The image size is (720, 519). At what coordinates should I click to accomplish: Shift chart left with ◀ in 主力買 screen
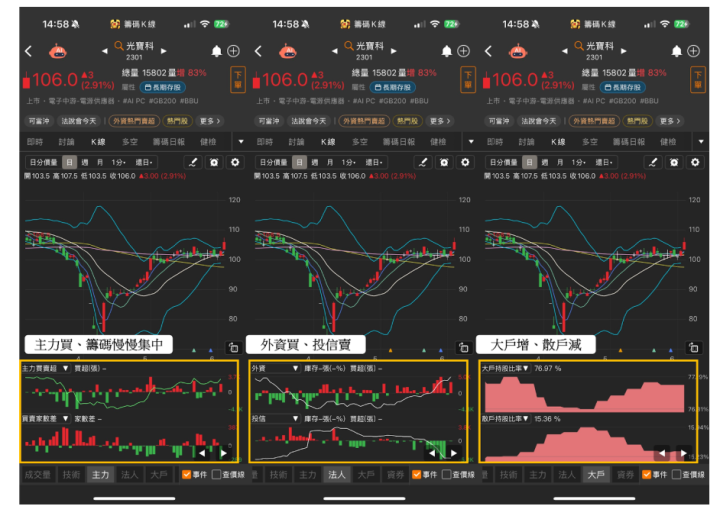tap(202, 453)
